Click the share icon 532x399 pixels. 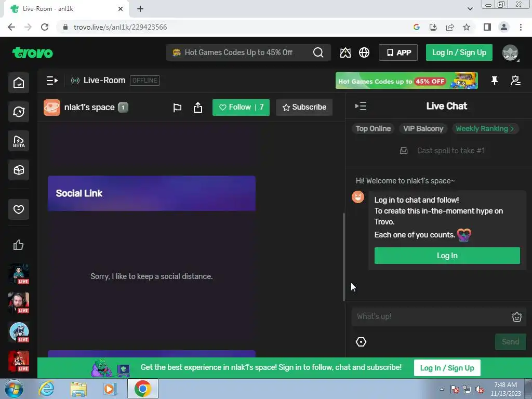click(198, 108)
